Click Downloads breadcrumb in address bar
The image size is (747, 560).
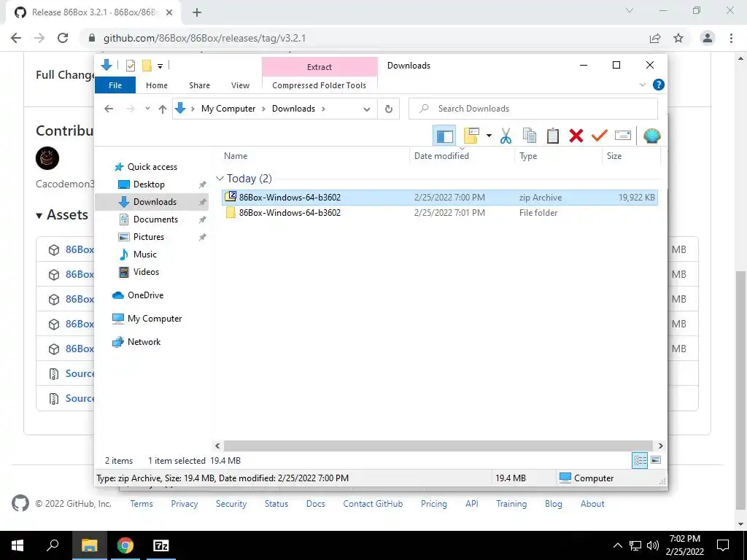pos(293,109)
